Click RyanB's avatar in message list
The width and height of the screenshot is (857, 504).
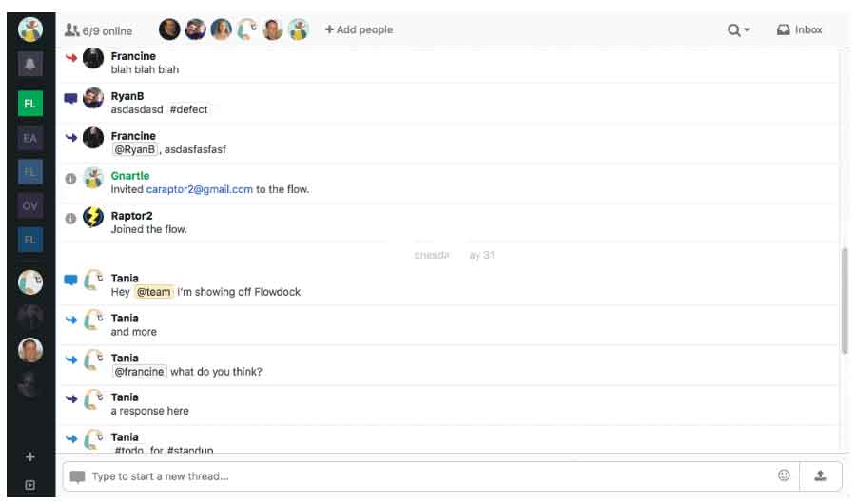[x=93, y=98]
